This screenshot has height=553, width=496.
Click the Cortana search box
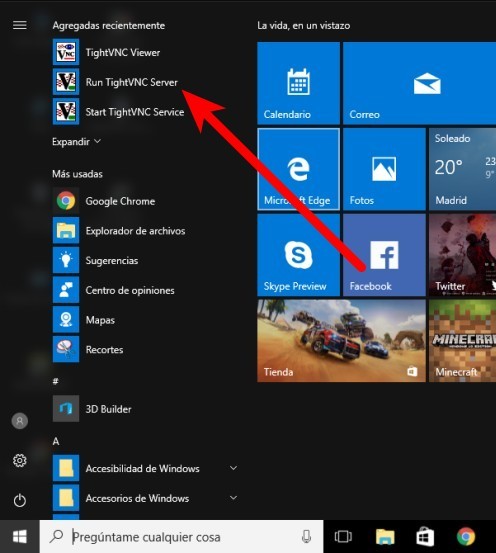click(x=181, y=537)
